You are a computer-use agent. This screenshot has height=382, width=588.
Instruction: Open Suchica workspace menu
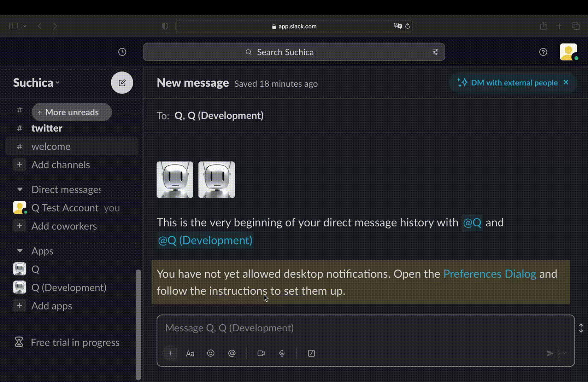[36, 83]
